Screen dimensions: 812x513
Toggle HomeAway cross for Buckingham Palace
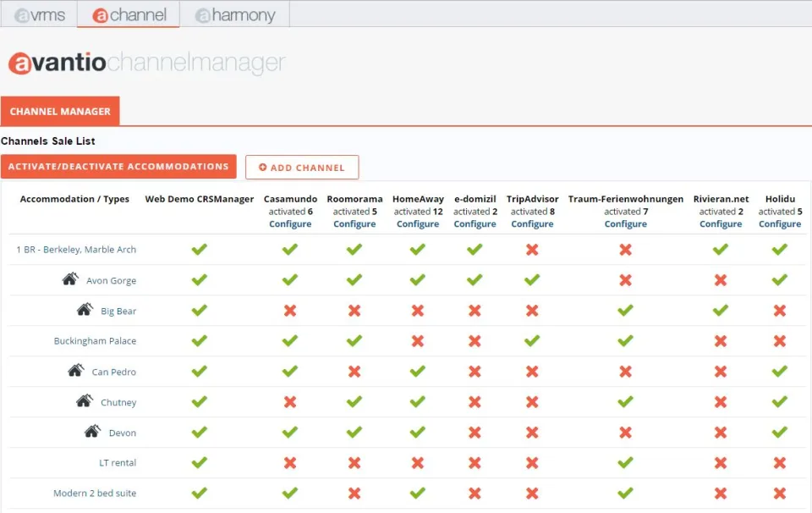[x=418, y=341]
